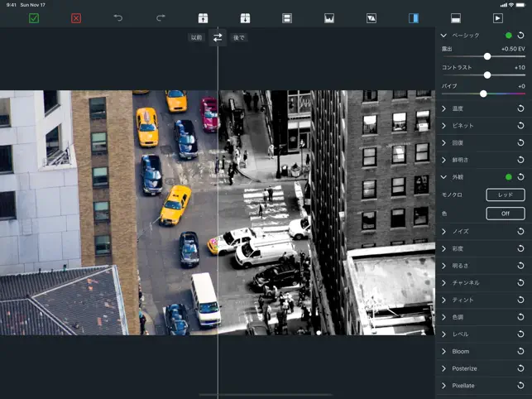Toggle the 色 Off switch
Screen dimensions: 532x399
pyautogui.click(x=505, y=214)
